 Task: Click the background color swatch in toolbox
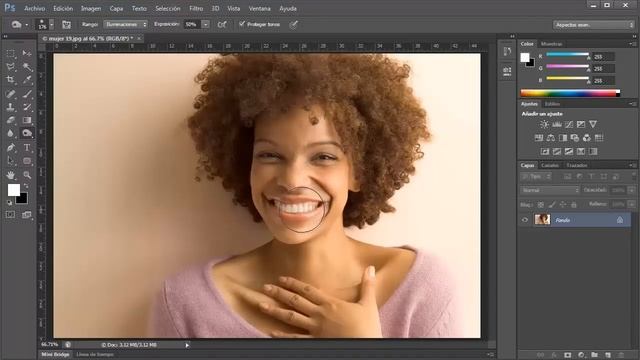22,199
